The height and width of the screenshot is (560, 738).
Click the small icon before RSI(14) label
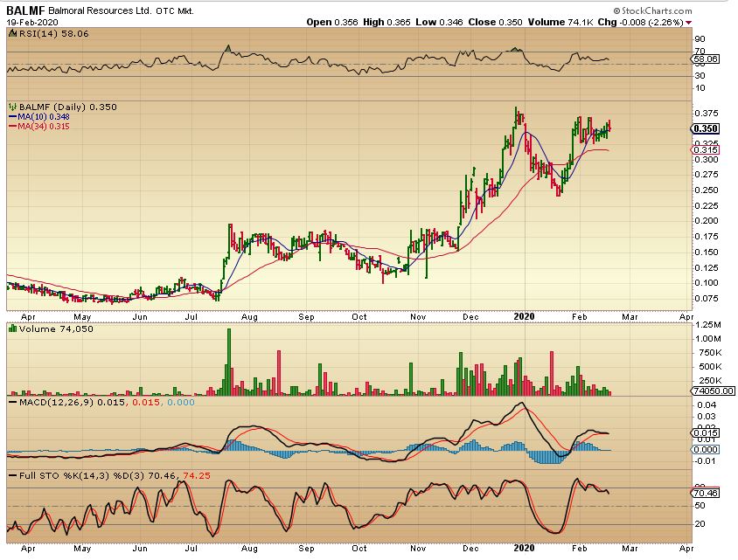pyautogui.click(x=13, y=34)
